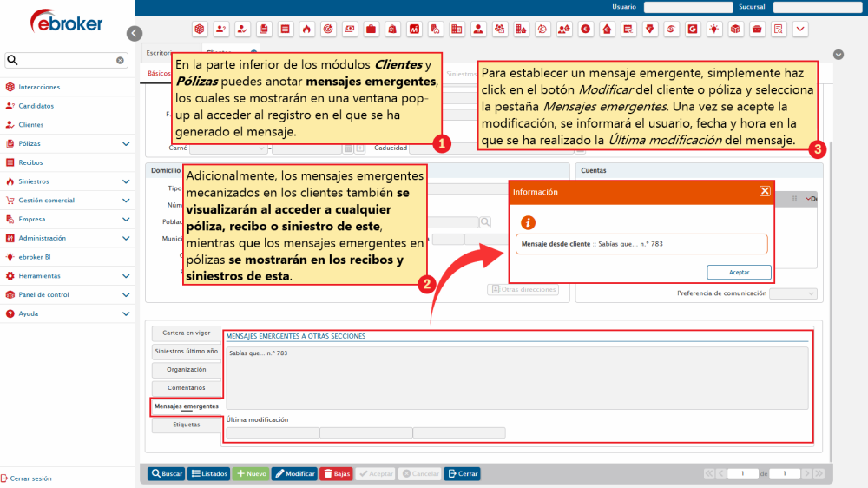Go to the last record page
868x488 pixels.
[x=819, y=474]
